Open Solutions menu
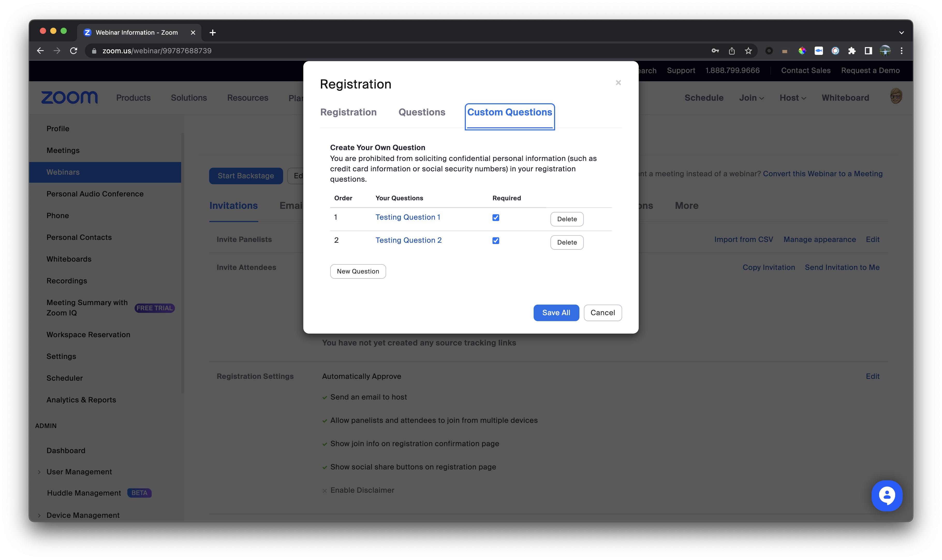Viewport: 942px width, 560px height. pos(189,98)
